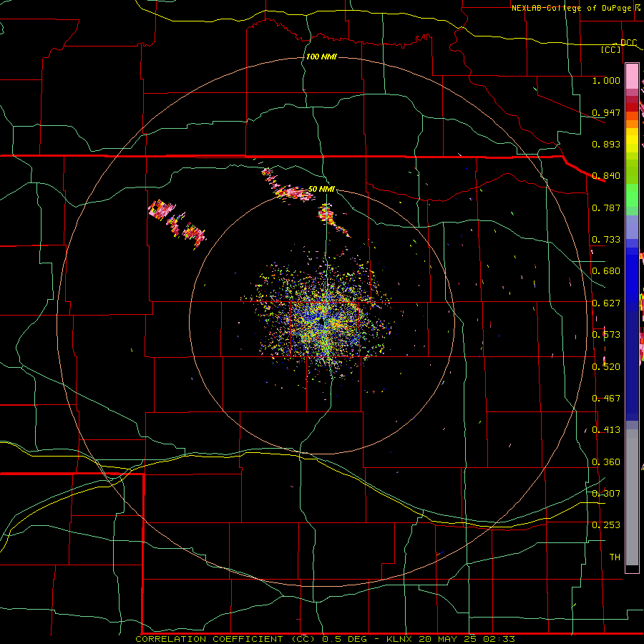This screenshot has width=644, height=644.
Task: Pick the 0.787 legend value
Action: click(x=606, y=208)
